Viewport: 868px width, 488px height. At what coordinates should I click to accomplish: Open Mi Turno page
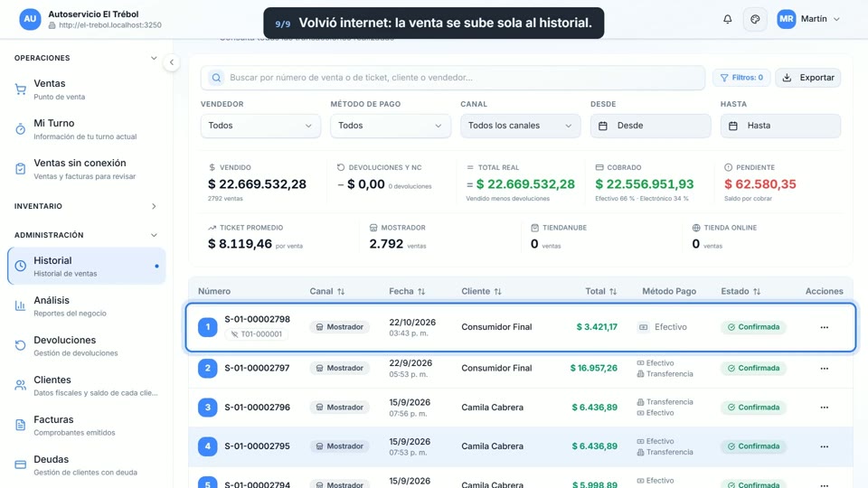[x=87, y=129]
